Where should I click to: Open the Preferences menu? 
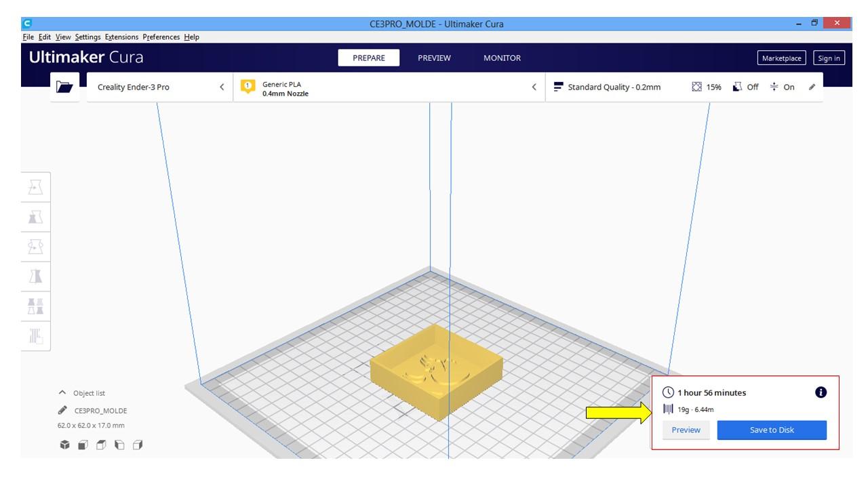click(161, 37)
